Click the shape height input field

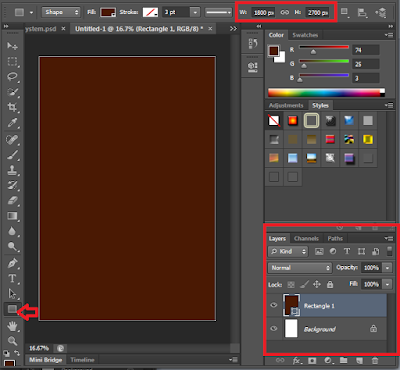(317, 13)
